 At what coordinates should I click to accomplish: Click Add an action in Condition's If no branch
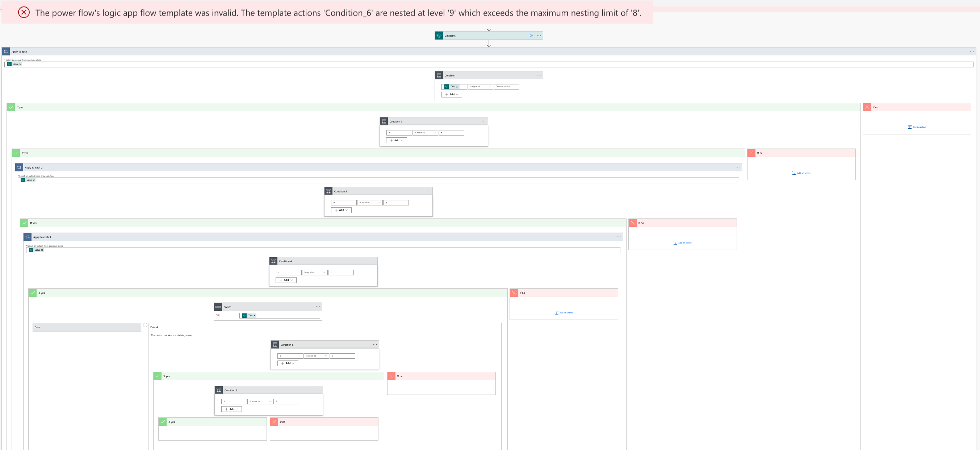[917, 127]
